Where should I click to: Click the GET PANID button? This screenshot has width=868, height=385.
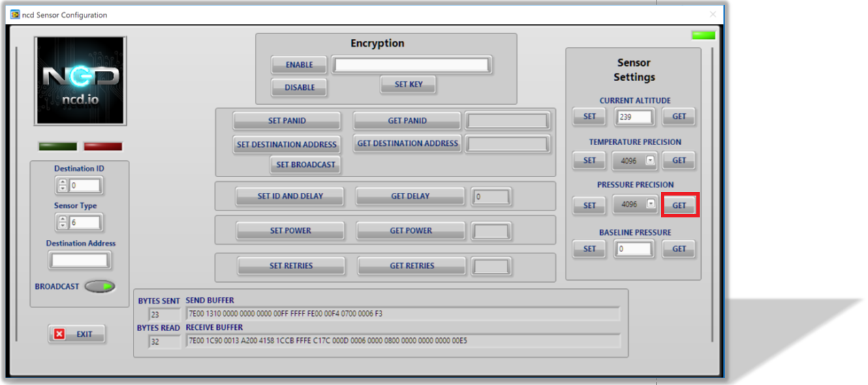pos(407,121)
